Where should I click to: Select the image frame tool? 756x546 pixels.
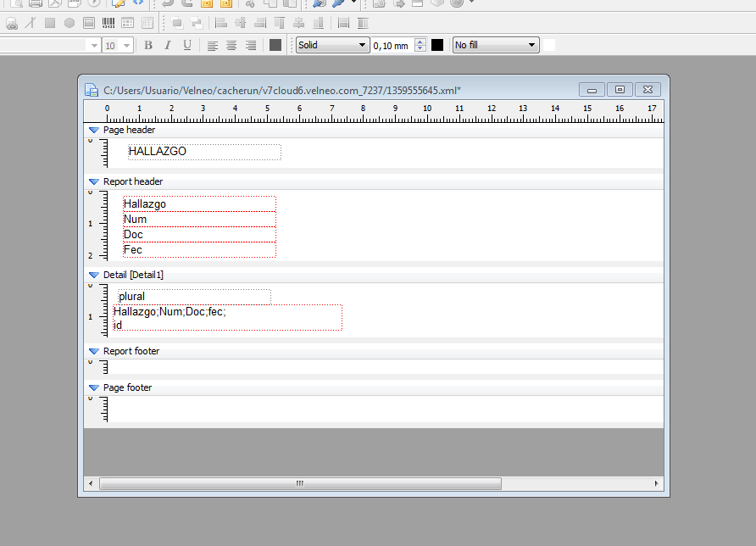click(x=89, y=23)
